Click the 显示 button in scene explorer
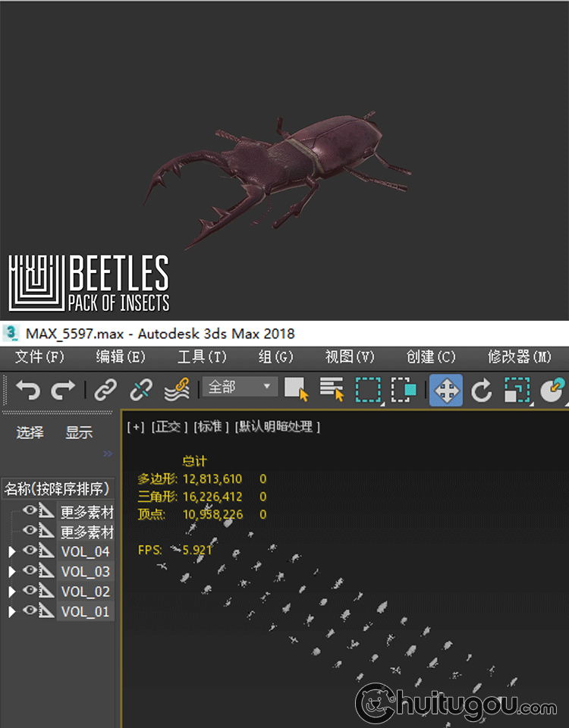The width and height of the screenshot is (569, 728). [79, 432]
